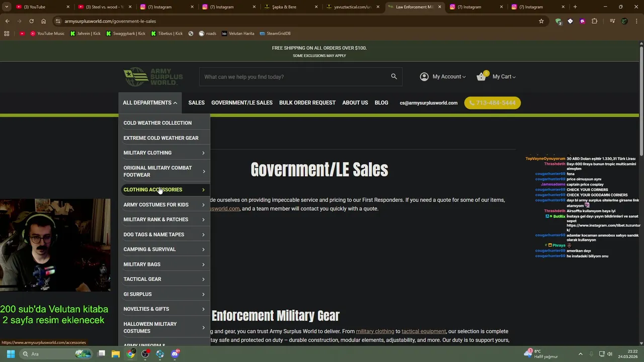Click the browser back arrow

click(x=7, y=21)
